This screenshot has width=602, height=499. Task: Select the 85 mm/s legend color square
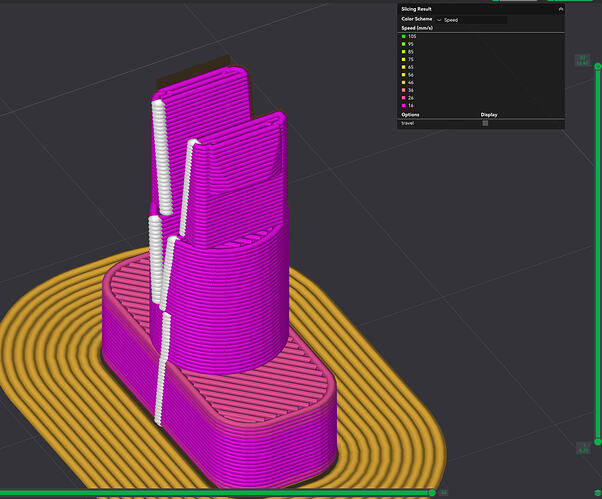[404, 52]
